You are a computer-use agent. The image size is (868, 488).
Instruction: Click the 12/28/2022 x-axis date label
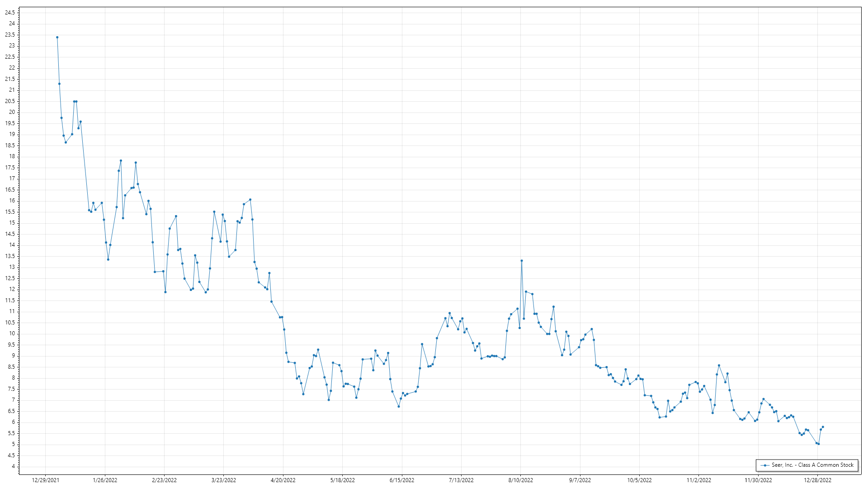click(x=817, y=480)
